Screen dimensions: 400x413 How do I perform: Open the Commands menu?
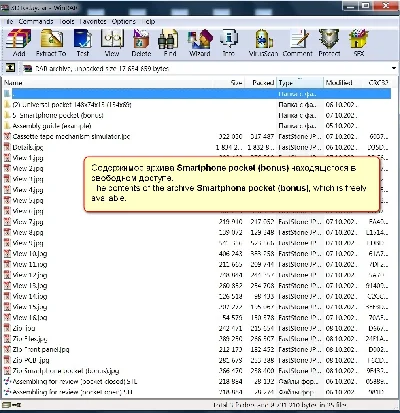36,21
